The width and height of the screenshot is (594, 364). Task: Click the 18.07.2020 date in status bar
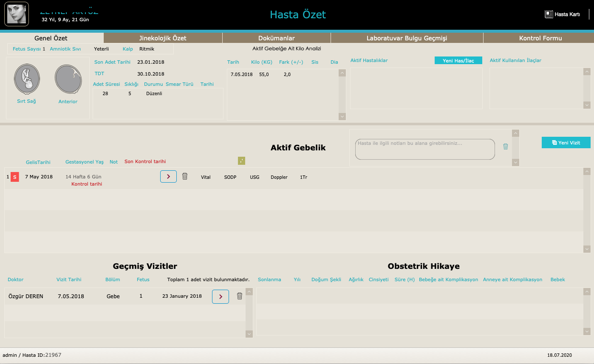[560, 355]
